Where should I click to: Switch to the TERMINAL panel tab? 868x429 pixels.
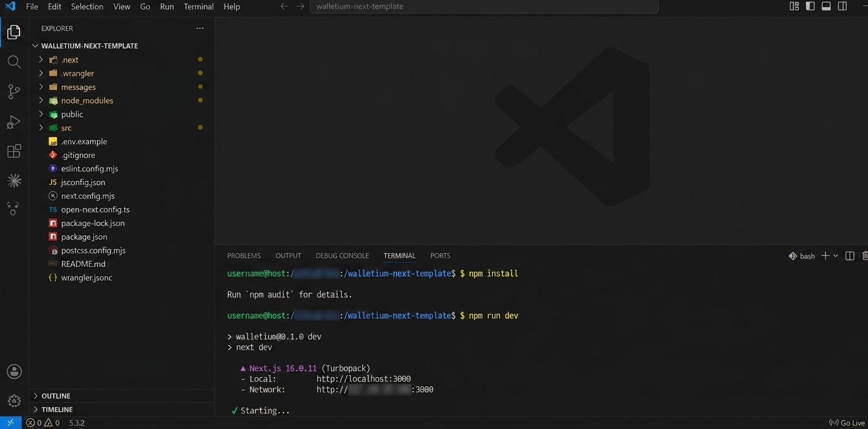point(399,256)
